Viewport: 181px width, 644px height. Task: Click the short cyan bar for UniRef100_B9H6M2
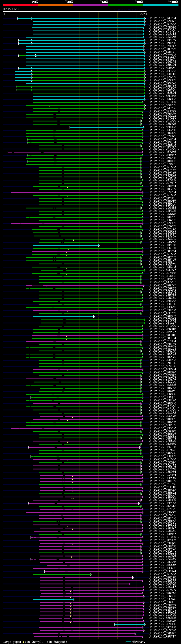coord(64,317)
